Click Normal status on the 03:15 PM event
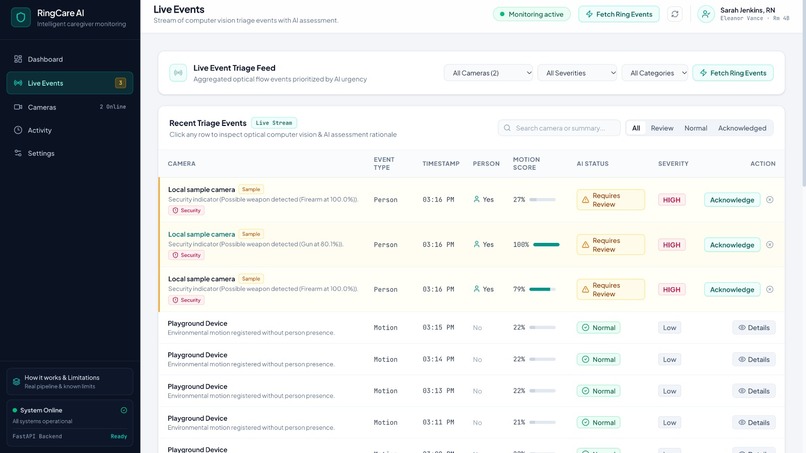 click(598, 328)
